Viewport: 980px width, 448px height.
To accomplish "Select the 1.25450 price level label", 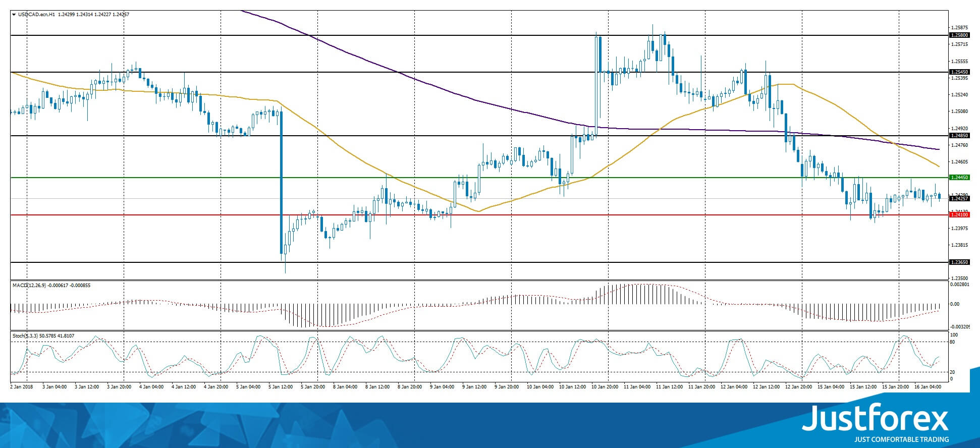I will pos(959,72).
